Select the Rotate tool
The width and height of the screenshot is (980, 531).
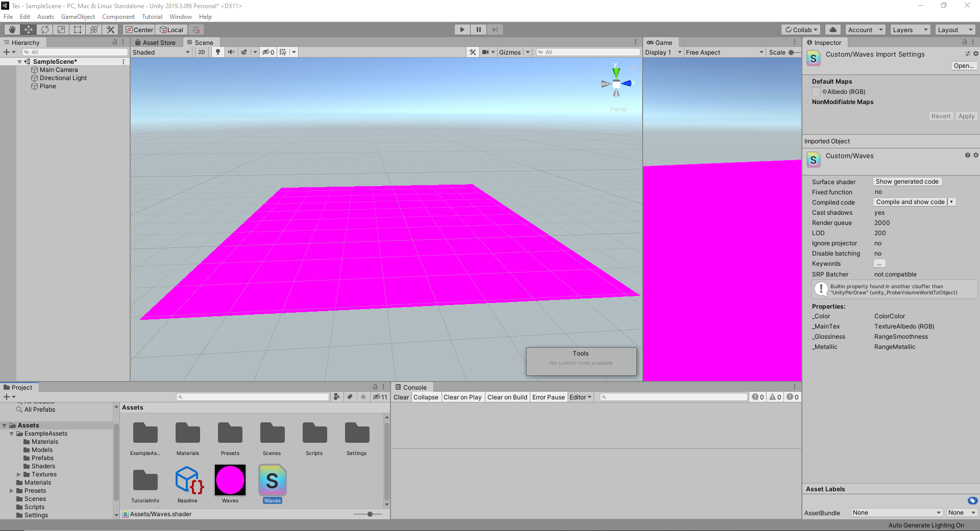[44, 30]
